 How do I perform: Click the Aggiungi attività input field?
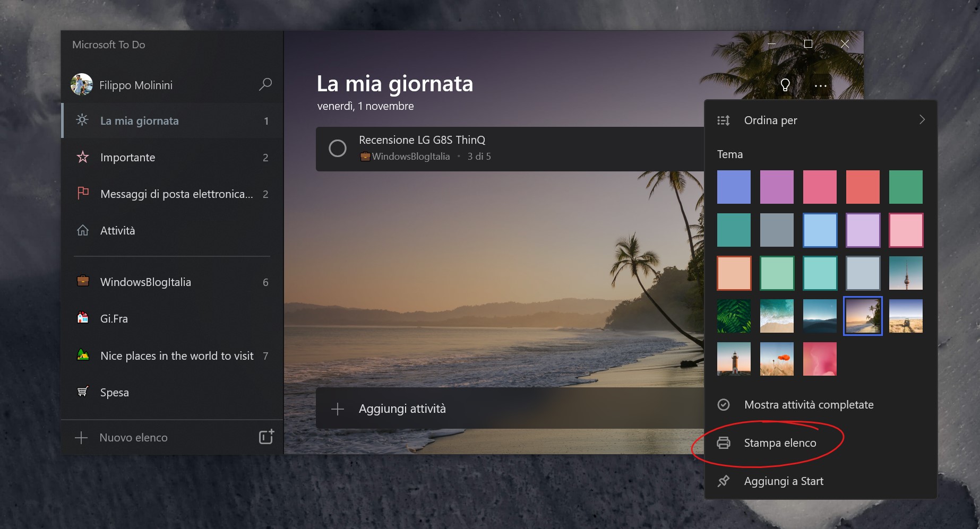click(510, 408)
